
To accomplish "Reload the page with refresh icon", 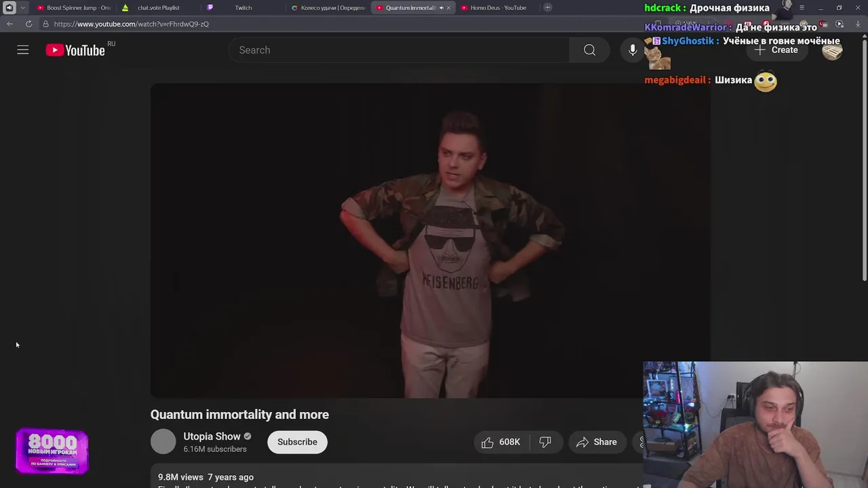I will pos(28,24).
